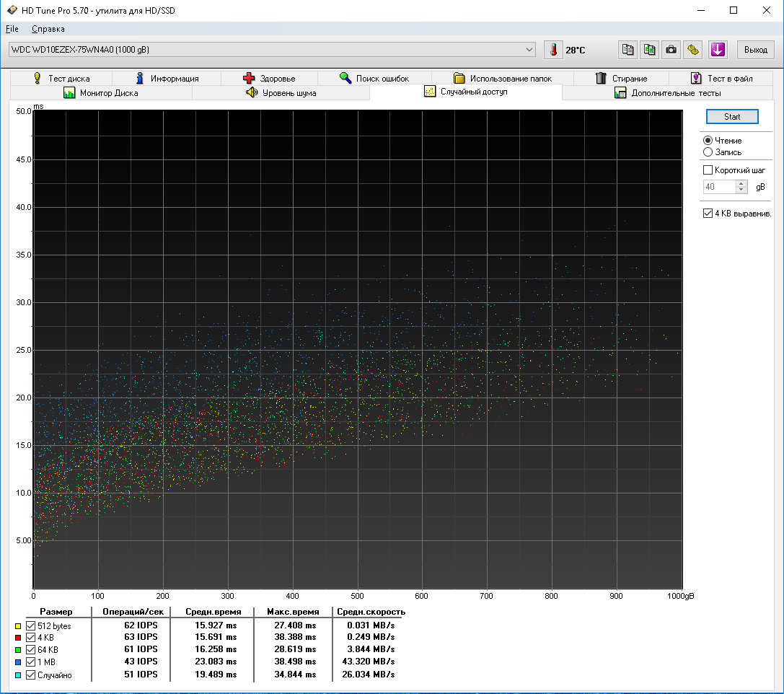Decrease the gB value with down arrow
784x694 pixels.
(741, 190)
